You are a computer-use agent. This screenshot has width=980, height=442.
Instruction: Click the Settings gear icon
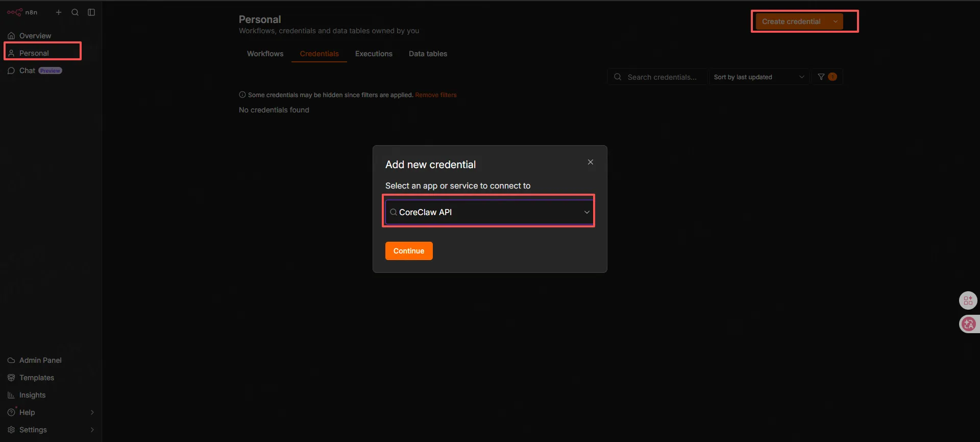click(11, 430)
